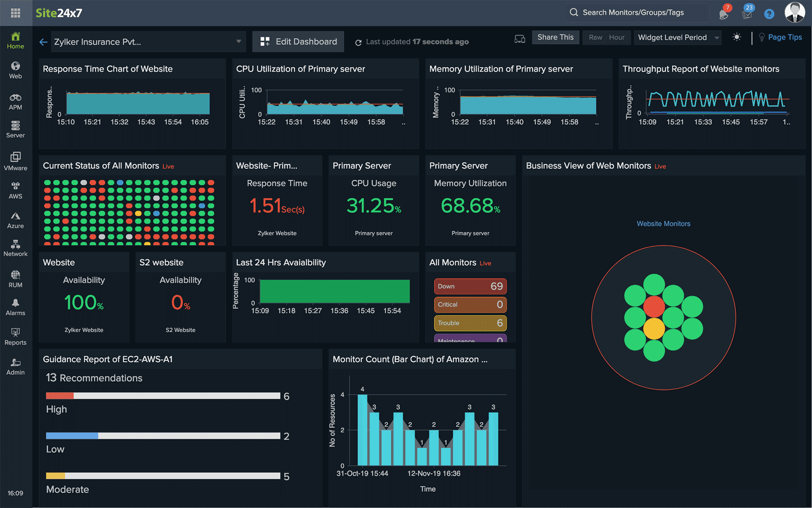Click the Moderate recommendations progress bar

[163, 476]
